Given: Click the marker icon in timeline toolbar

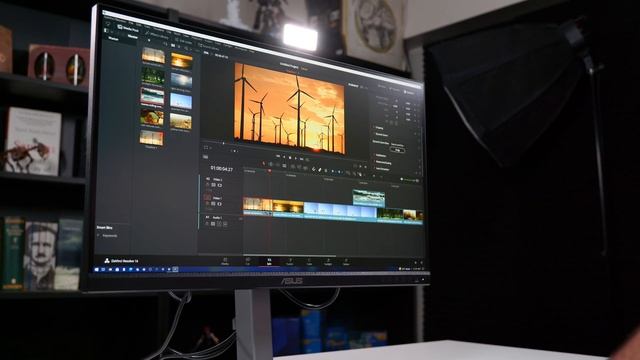Looking at the screenshot, I should click(340, 172).
